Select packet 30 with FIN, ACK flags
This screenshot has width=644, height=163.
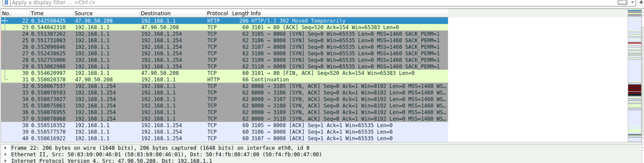coord(225,73)
